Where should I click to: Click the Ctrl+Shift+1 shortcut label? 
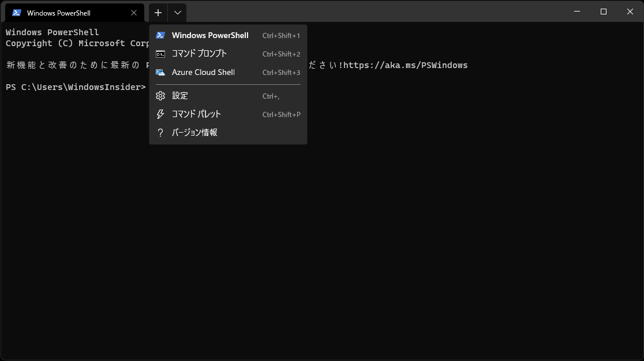282,36
